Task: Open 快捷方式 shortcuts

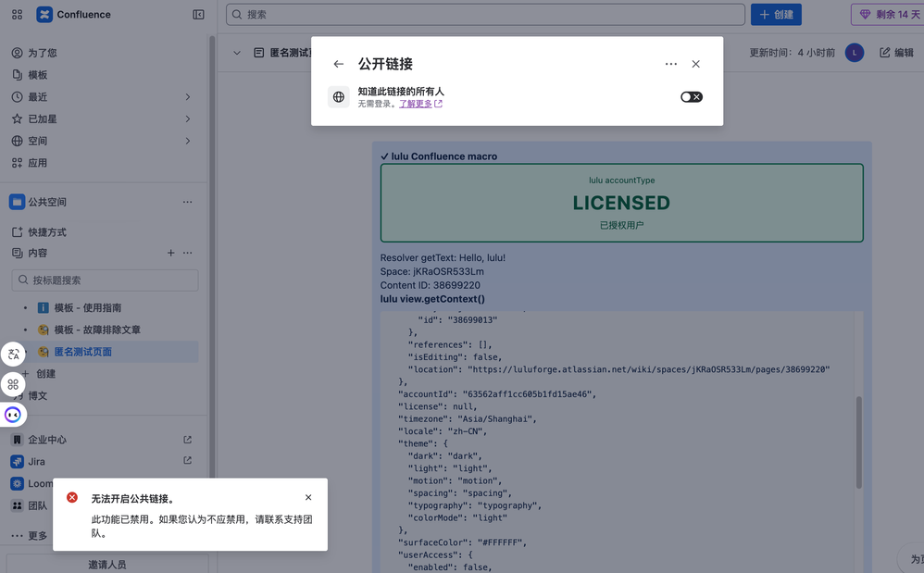Action: coord(47,232)
